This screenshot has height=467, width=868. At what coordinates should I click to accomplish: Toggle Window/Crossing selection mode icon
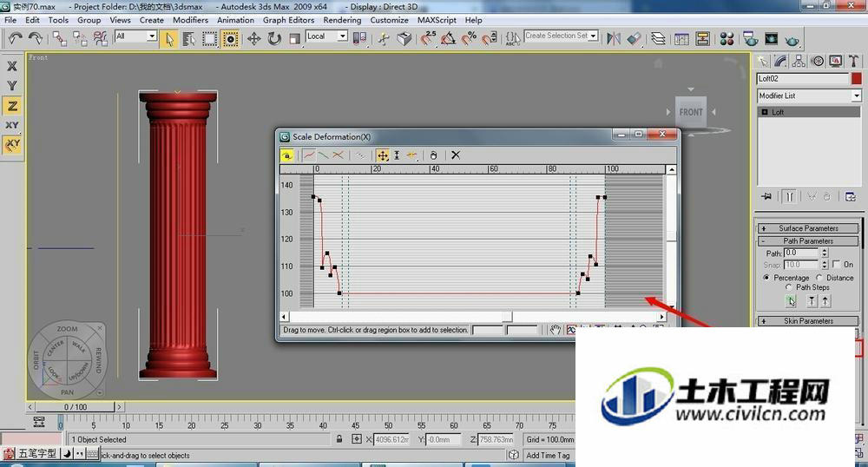[x=230, y=39]
